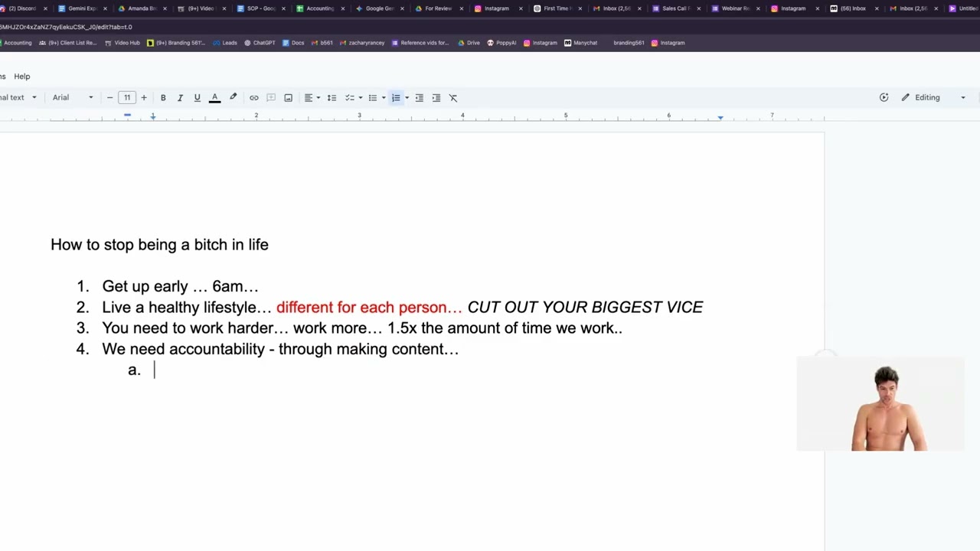This screenshot has height=551, width=980.
Task: Open the Leads bookmark
Action: pos(225,43)
